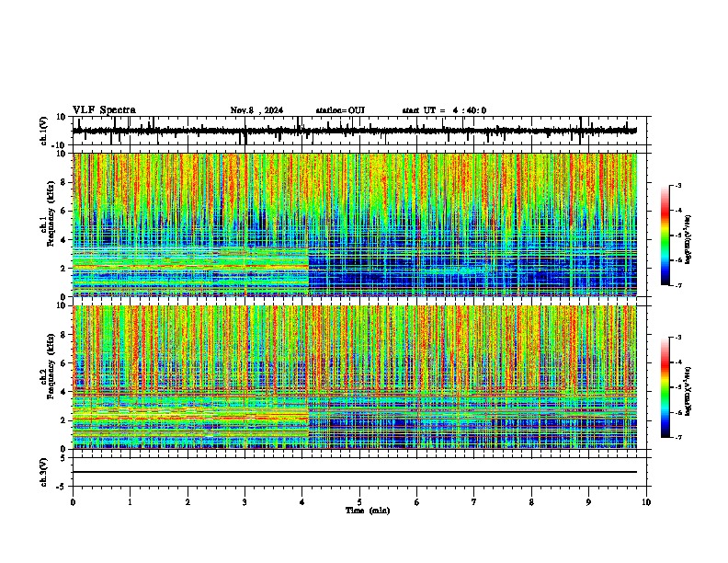The height and width of the screenshot is (563, 728).
Task: Click the ch.1 "Frequency (kHz)" axis label
Action: pos(51,213)
